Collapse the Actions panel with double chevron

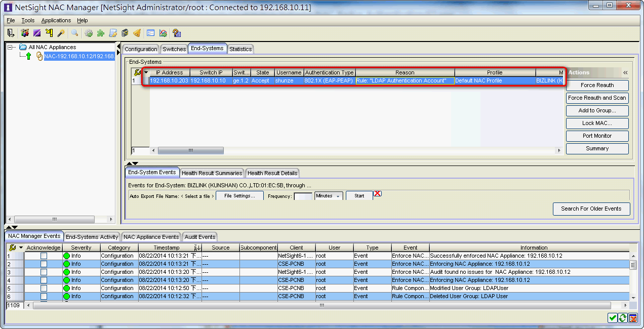(x=625, y=72)
